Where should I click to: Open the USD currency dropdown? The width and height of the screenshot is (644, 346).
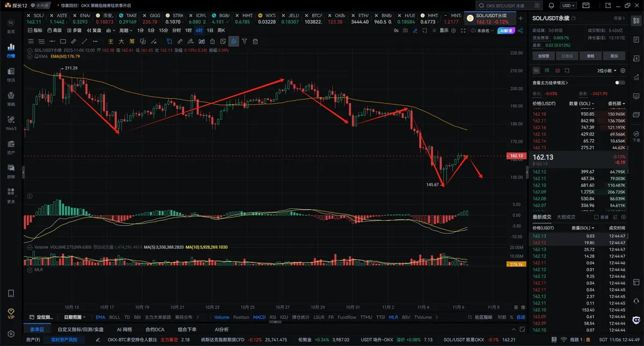(568, 5)
